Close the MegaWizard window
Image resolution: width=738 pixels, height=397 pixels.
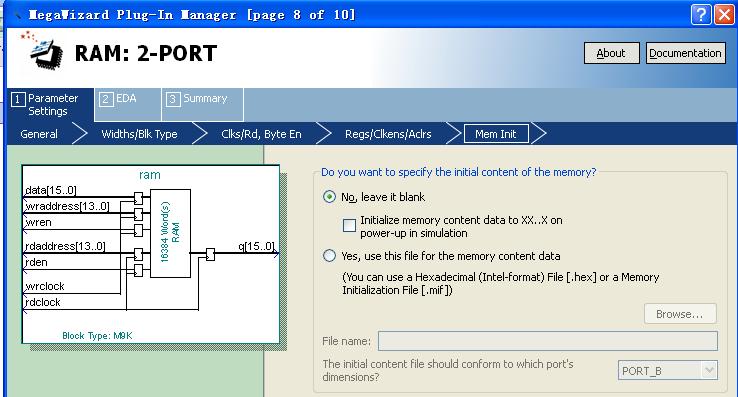(x=724, y=15)
